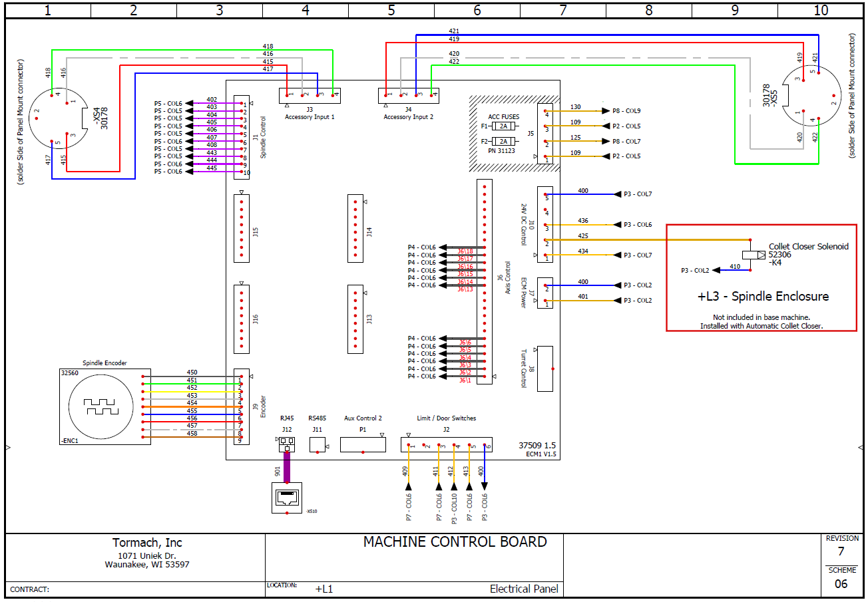Click the purple 901 cable

point(287,467)
